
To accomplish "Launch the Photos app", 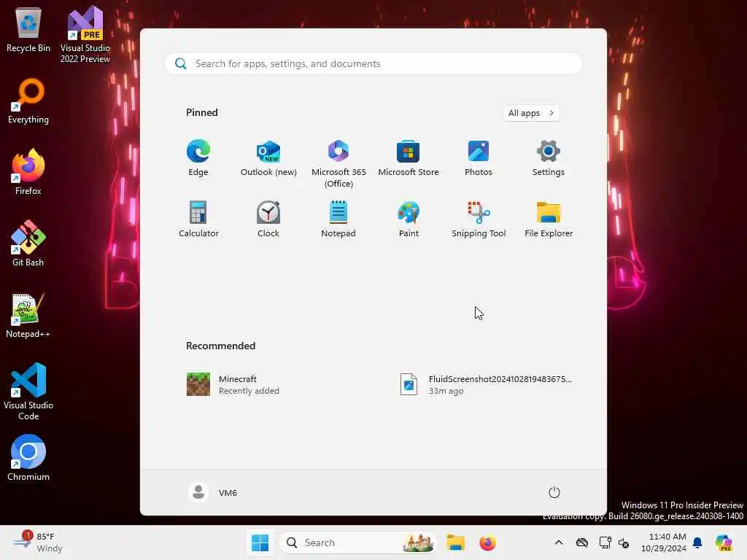I will [x=479, y=158].
